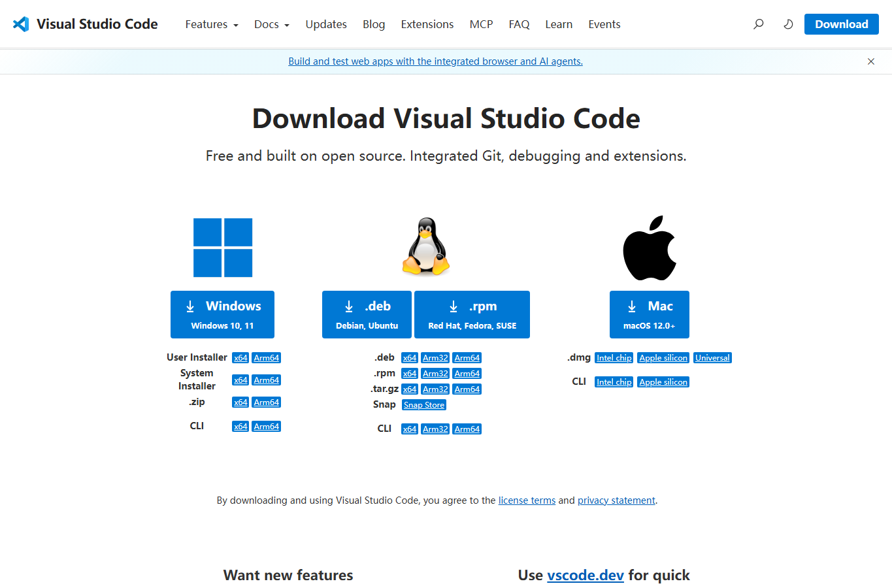Open the Learn menu item
This screenshot has width=892, height=588.
tap(559, 24)
